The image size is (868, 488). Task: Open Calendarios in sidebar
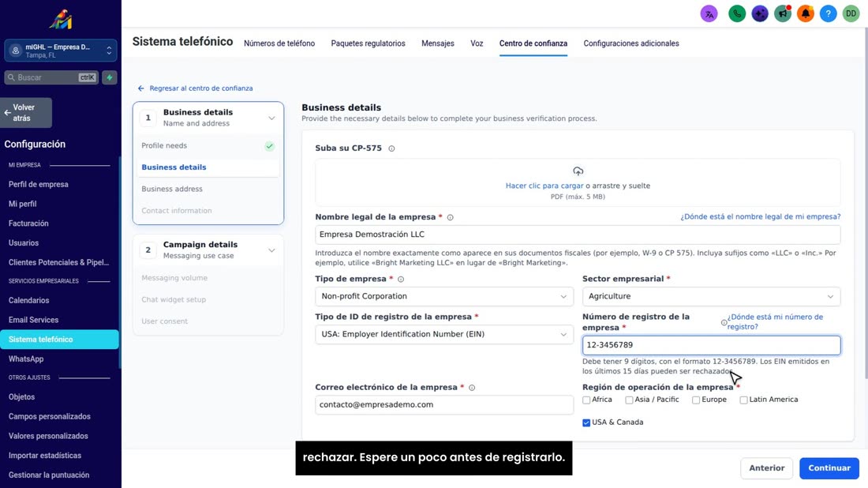pos(28,300)
